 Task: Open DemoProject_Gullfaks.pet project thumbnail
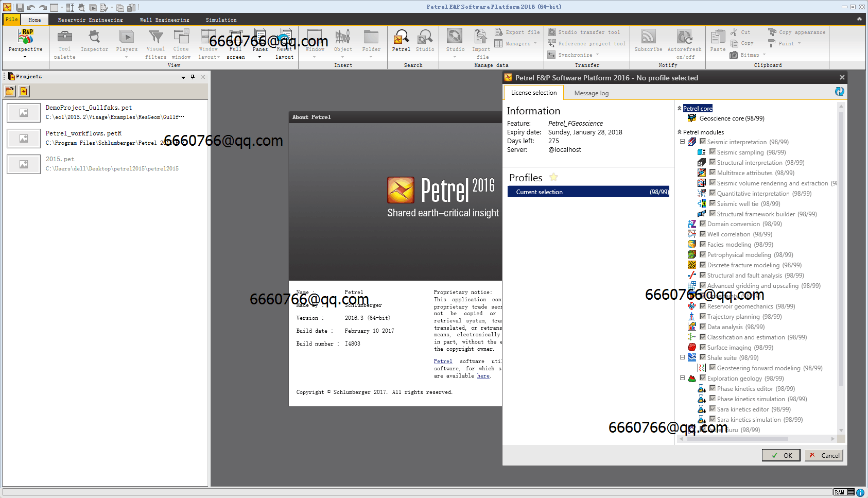click(24, 112)
